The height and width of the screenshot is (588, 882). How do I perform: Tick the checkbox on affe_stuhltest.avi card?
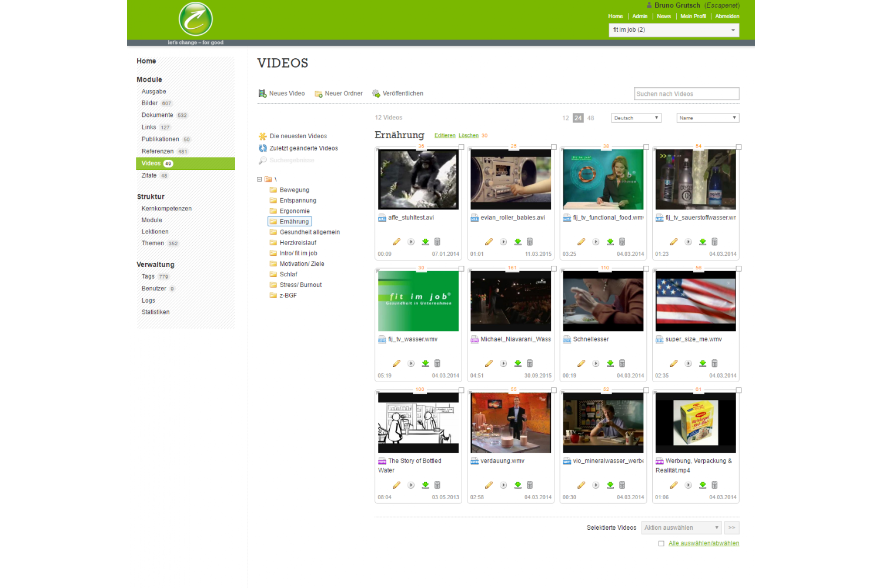(462, 147)
